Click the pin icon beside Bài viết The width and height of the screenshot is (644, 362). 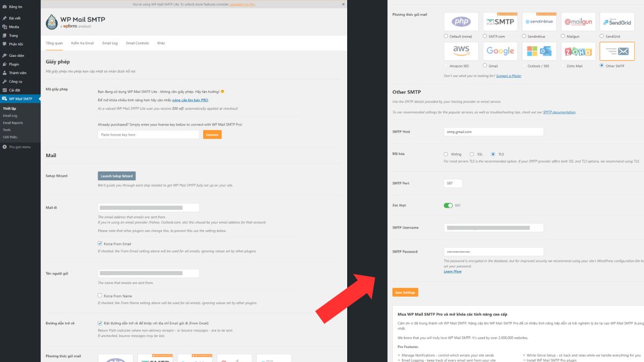click(4, 18)
